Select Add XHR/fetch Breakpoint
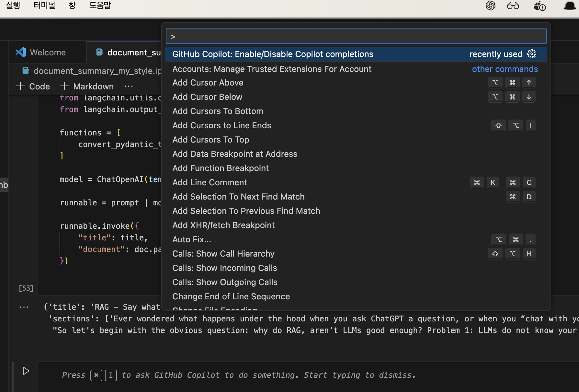 pos(356,225)
